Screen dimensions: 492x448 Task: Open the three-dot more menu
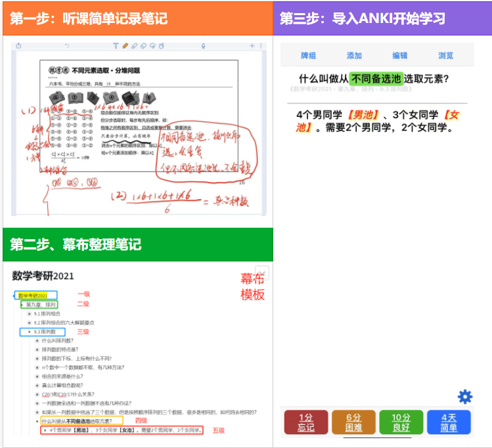click(x=261, y=46)
